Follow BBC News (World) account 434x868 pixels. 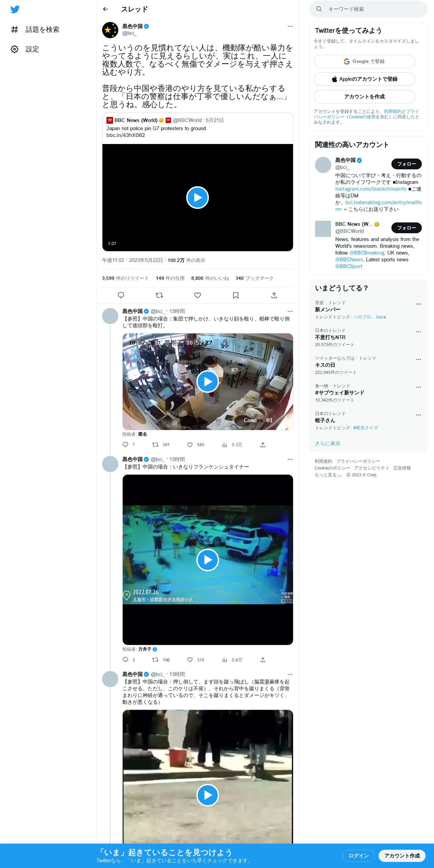point(406,228)
